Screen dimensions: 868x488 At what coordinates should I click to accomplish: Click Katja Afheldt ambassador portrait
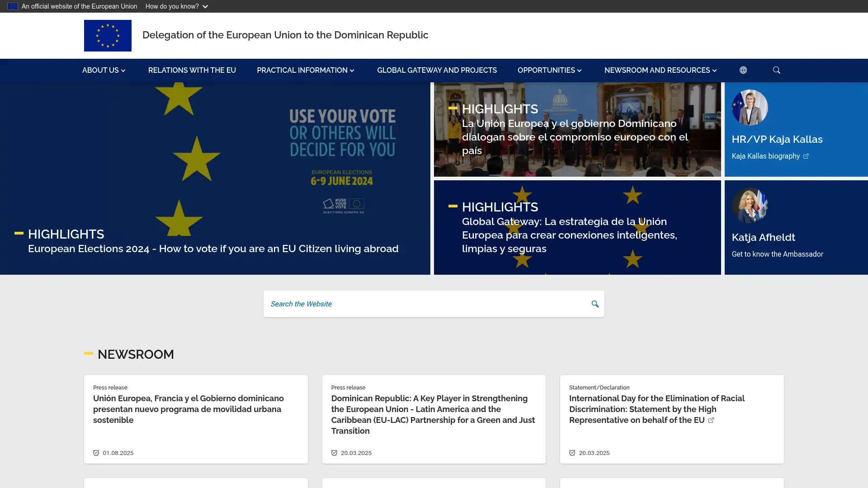pos(750,206)
